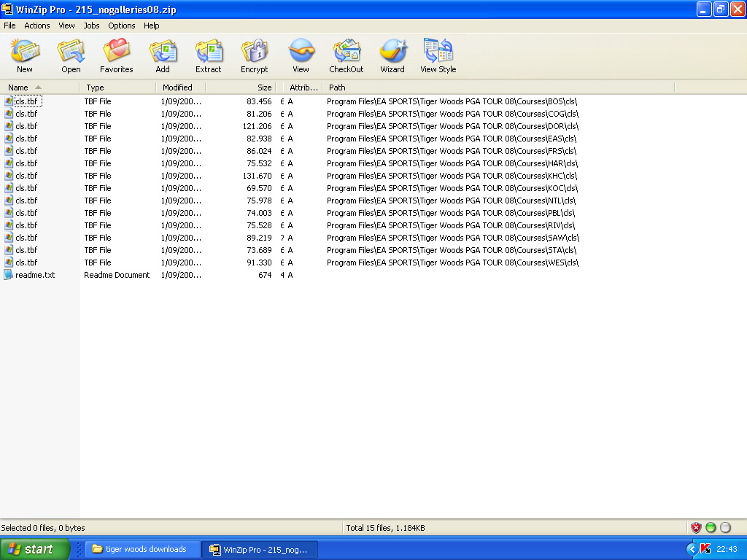Click the New archive toolbar icon
This screenshot has height=560, width=747.
click(25, 55)
